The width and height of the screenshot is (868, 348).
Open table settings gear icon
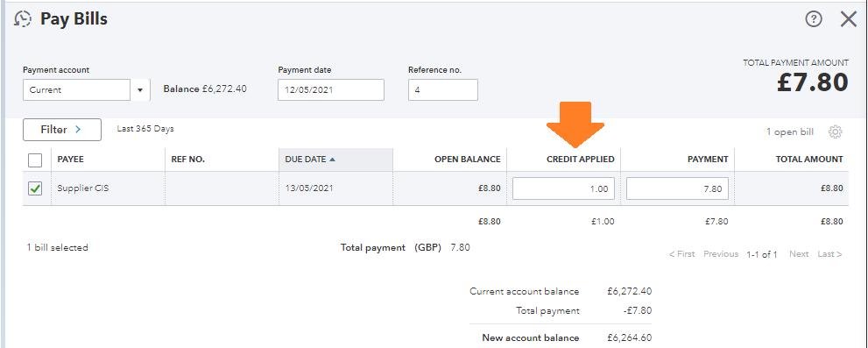pos(836,131)
